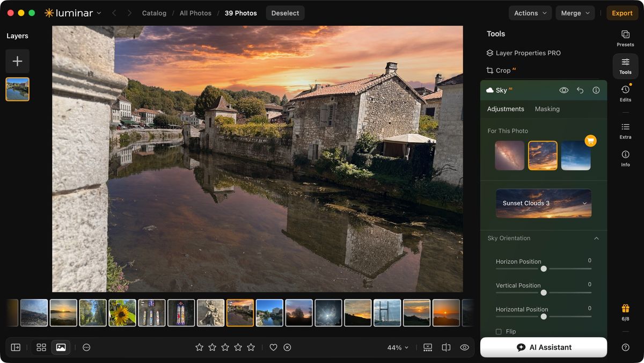Choose the selected sunset clouds sky thumbnail
The width and height of the screenshot is (644, 363).
coord(543,156)
